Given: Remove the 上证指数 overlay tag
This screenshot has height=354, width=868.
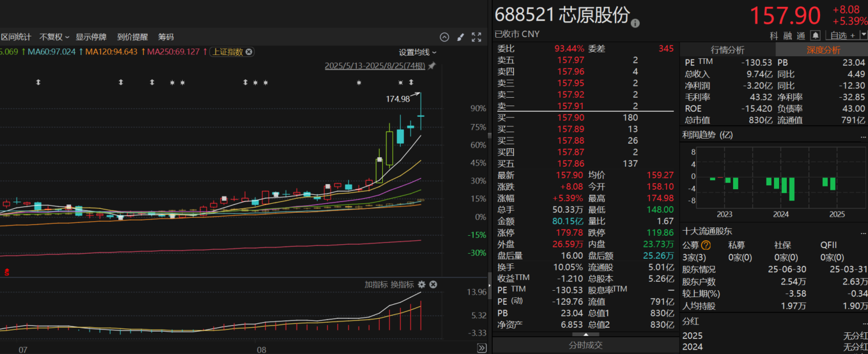Looking at the screenshot, I should pyautogui.click(x=249, y=52).
